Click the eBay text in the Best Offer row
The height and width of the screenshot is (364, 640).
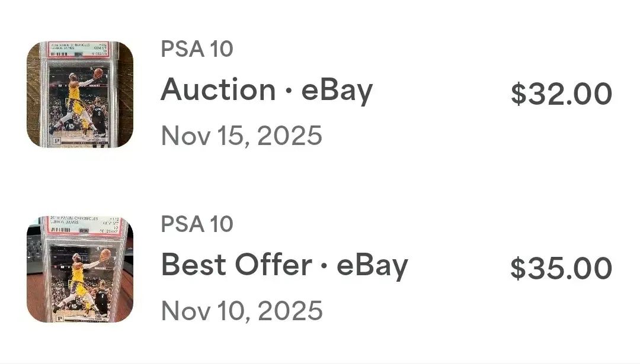coord(372,265)
